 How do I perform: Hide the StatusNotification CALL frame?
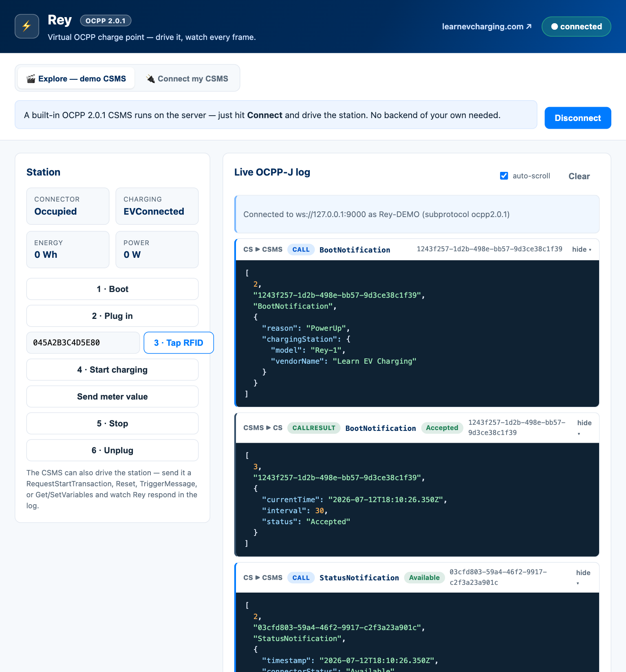(x=583, y=578)
